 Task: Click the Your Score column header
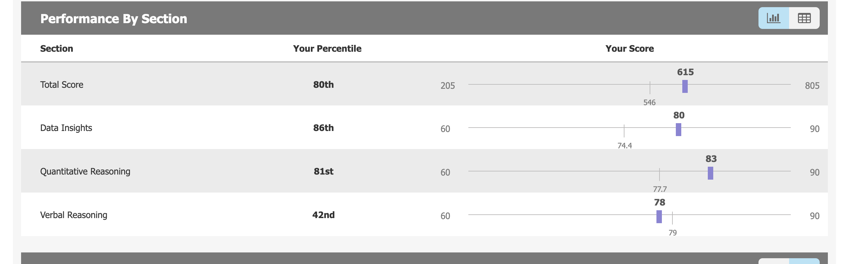[630, 49]
